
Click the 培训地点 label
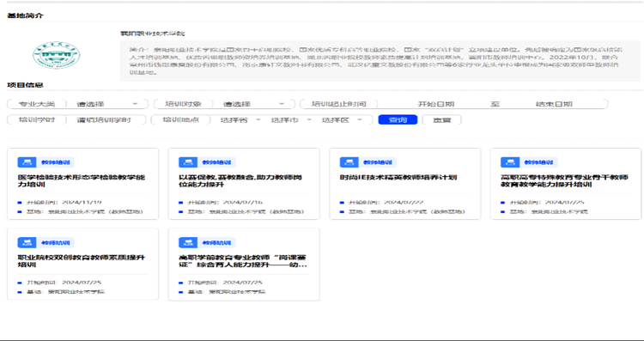(x=180, y=120)
